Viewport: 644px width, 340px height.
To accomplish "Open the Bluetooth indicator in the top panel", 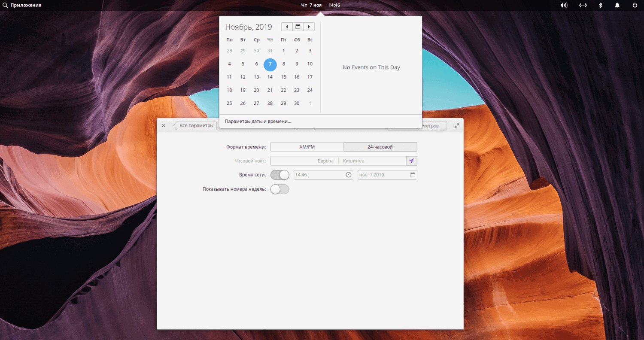I will pyautogui.click(x=601, y=5).
